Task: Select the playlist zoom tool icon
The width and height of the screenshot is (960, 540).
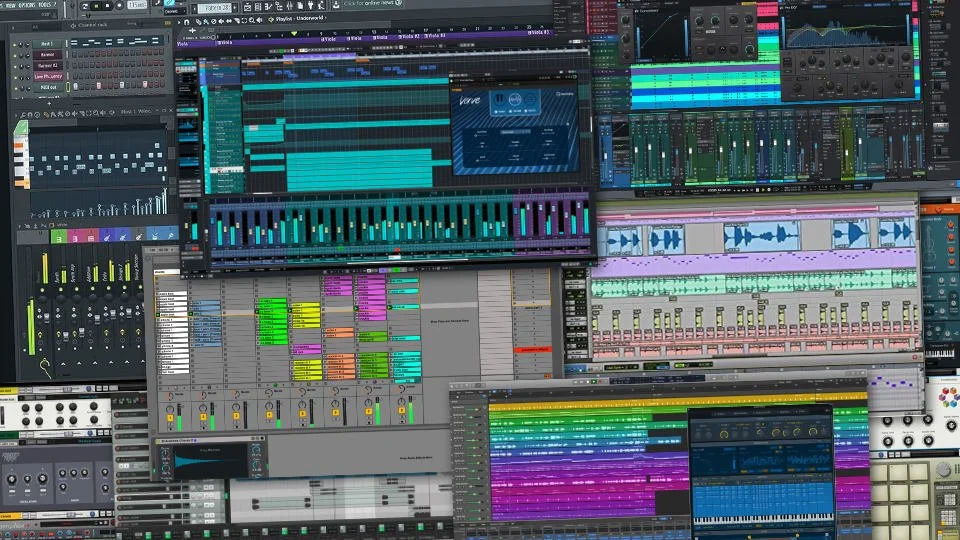Action: [252, 21]
